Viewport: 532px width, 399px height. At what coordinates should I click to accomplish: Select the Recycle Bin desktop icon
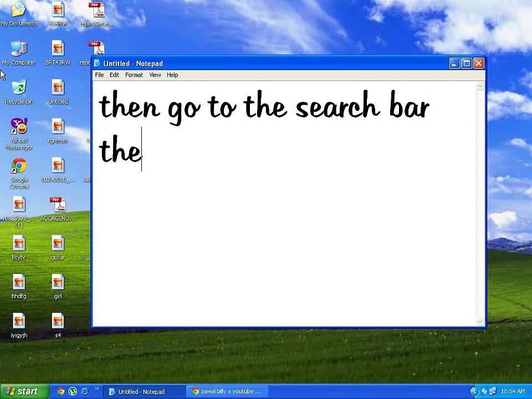pos(19,91)
